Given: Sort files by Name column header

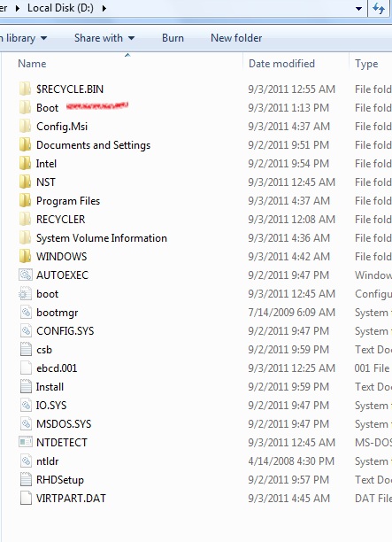Looking at the screenshot, I should pyautogui.click(x=32, y=64).
